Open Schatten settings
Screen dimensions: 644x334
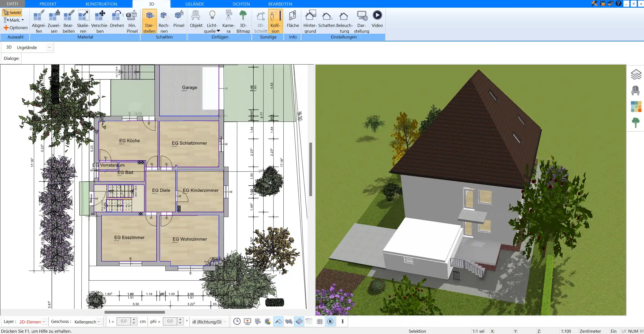[326, 19]
